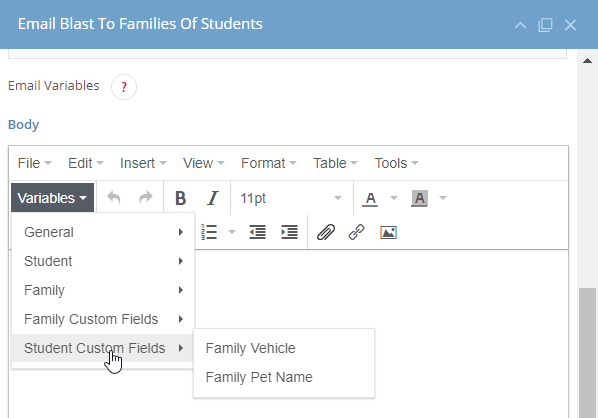Open numbered list style dropdown arrow
Image resolution: width=598 pixels, height=418 pixels.
[x=231, y=232]
